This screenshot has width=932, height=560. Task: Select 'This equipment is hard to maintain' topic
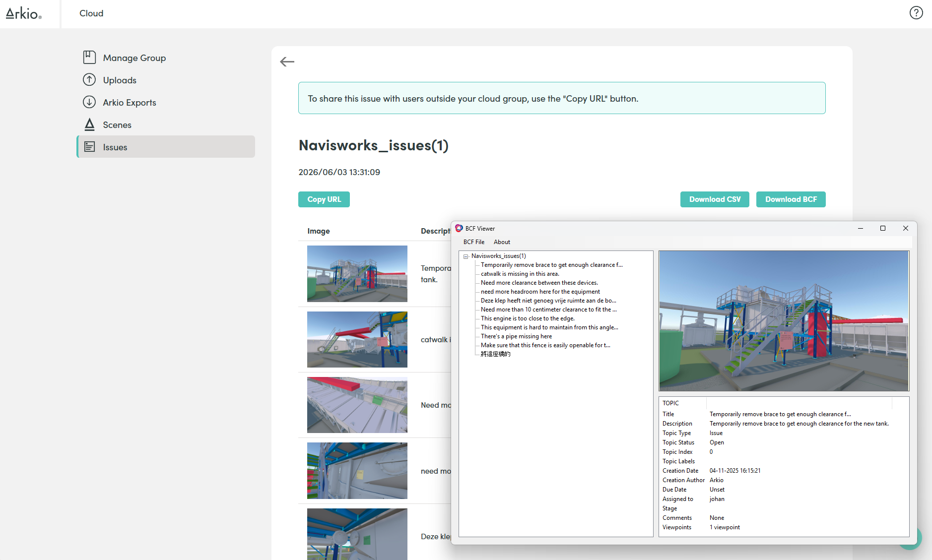(549, 327)
